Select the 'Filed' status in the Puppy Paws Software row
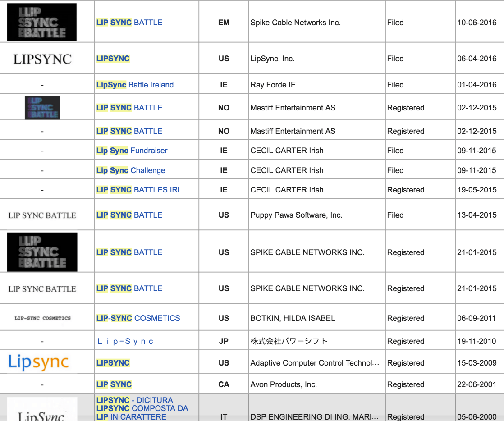The height and width of the screenshot is (421, 504). 395,215
